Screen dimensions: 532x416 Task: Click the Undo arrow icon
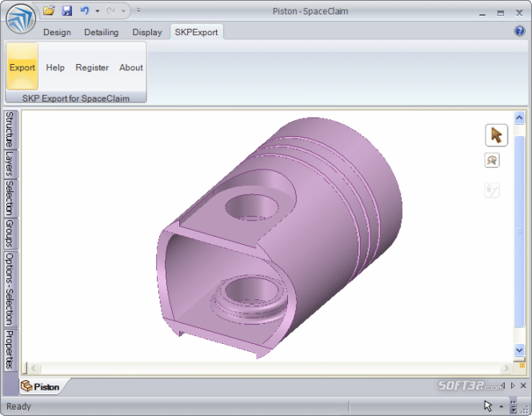[x=85, y=11]
